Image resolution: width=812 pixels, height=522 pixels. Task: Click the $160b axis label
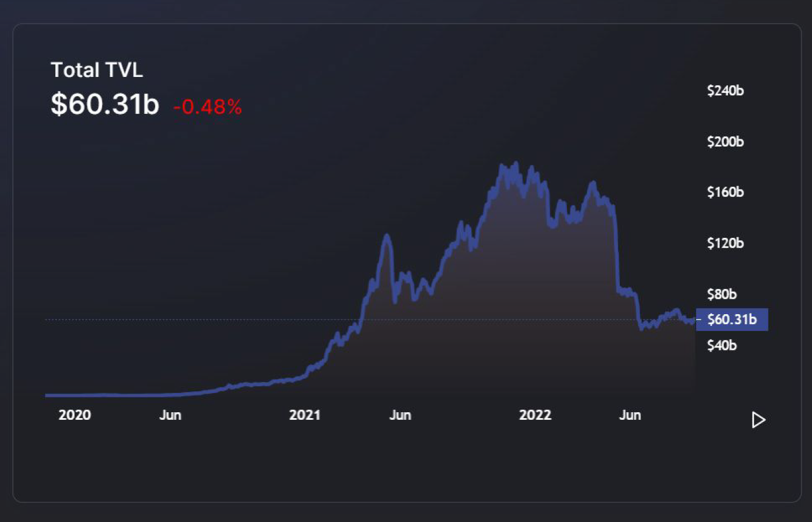tap(725, 192)
